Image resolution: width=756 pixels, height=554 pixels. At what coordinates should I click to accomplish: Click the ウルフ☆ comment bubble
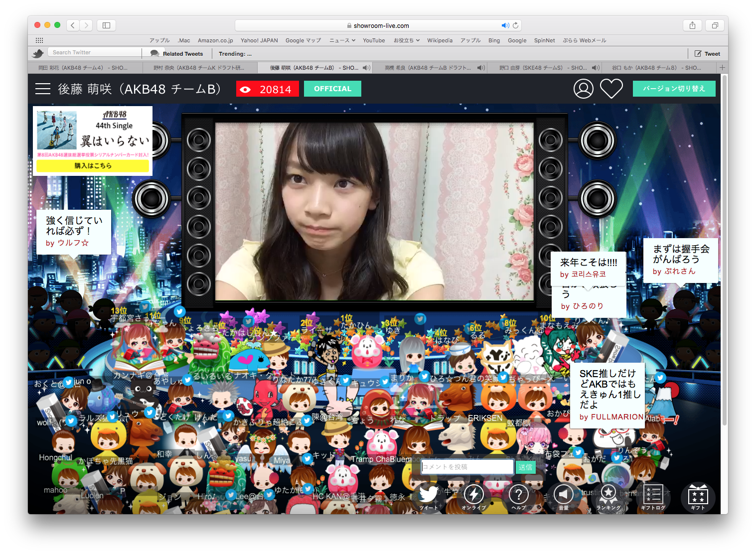[74, 232]
